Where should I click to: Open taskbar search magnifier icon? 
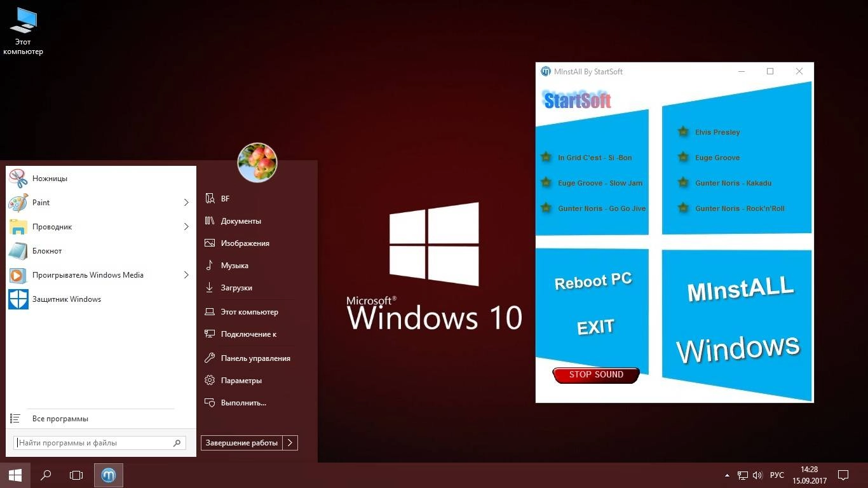tap(46, 475)
